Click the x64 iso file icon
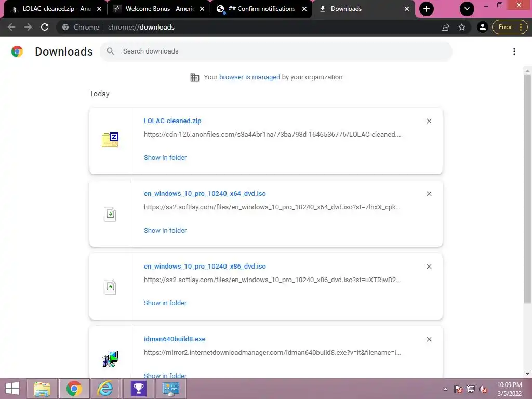 tap(110, 214)
